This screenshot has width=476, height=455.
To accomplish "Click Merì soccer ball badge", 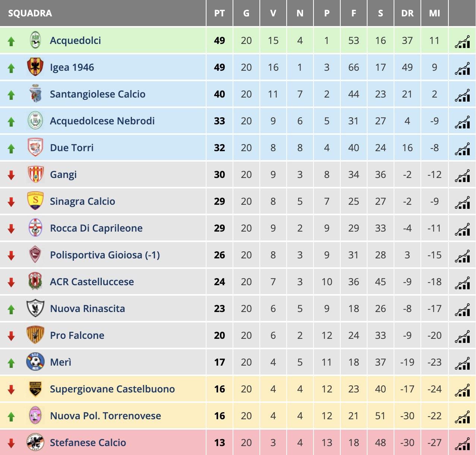I will point(35,362).
